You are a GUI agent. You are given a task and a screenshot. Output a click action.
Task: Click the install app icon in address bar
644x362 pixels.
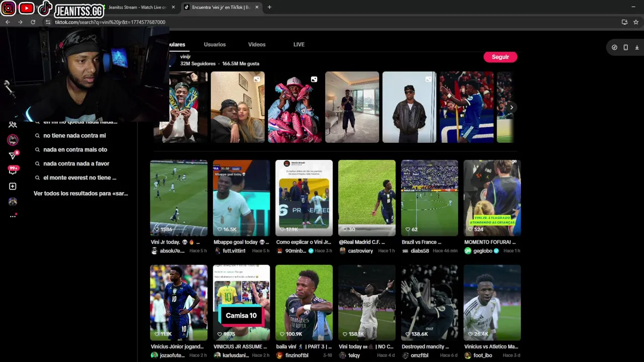click(x=624, y=22)
